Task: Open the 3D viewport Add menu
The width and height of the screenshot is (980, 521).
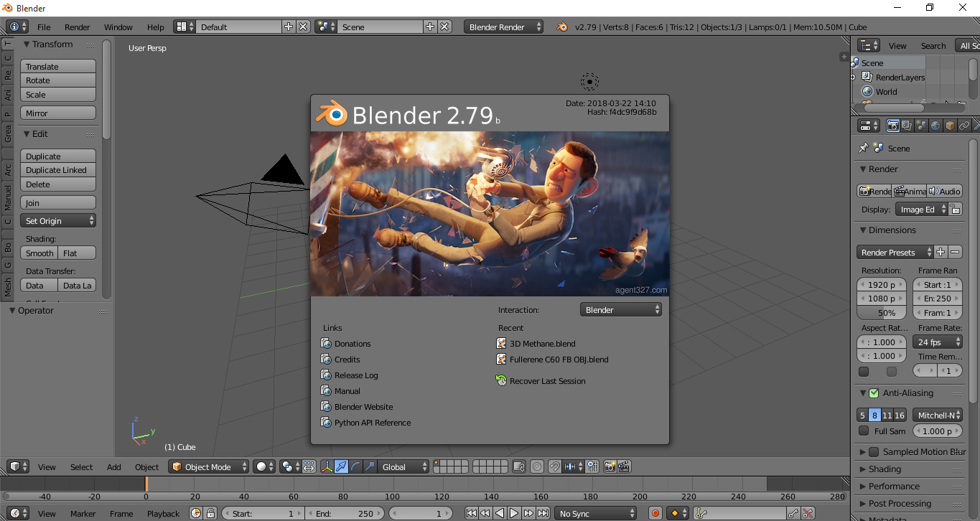Action: click(x=114, y=467)
